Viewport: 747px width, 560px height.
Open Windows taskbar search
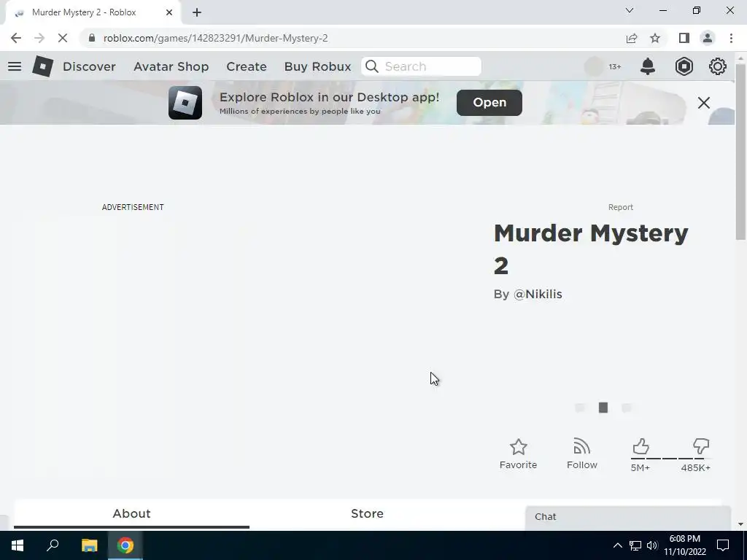[53, 545]
